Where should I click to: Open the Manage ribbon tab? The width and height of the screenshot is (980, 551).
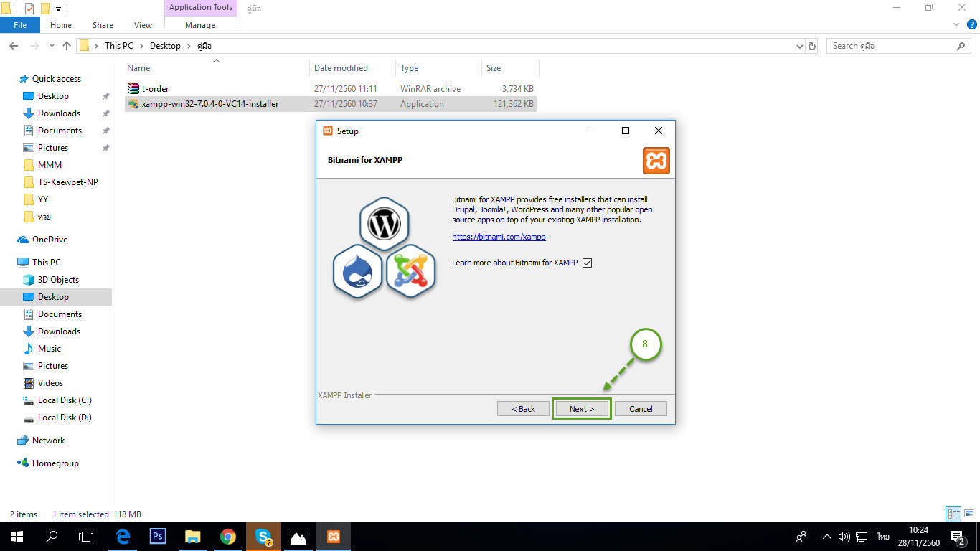[x=200, y=25]
